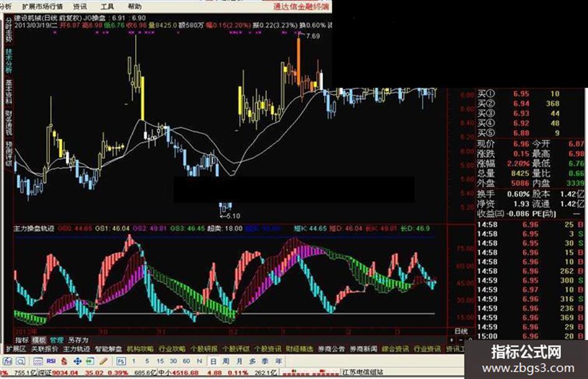Open the 资讯 menu
This screenshot has width=588, height=379.
[x=80, y=6]
